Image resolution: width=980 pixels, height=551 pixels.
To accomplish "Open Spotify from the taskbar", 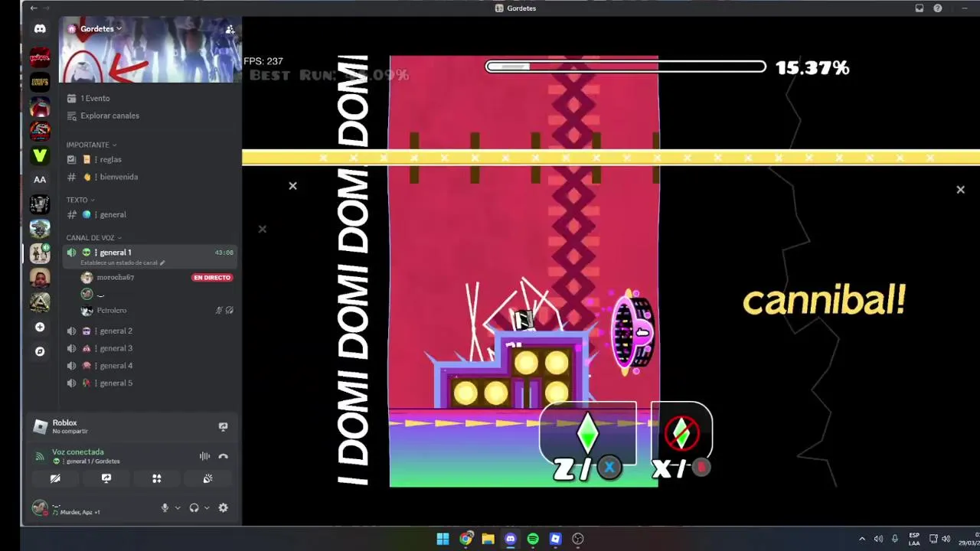I will pos(533,539).
